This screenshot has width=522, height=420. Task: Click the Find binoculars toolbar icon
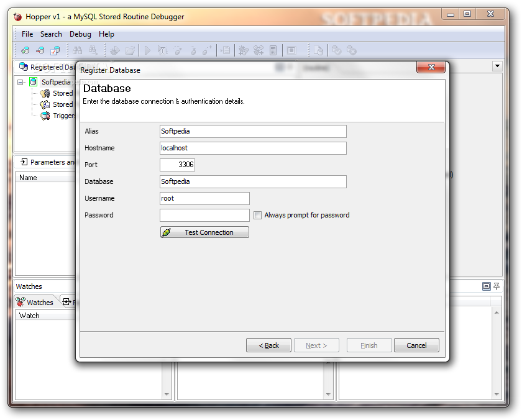click(x=78, y=50)
